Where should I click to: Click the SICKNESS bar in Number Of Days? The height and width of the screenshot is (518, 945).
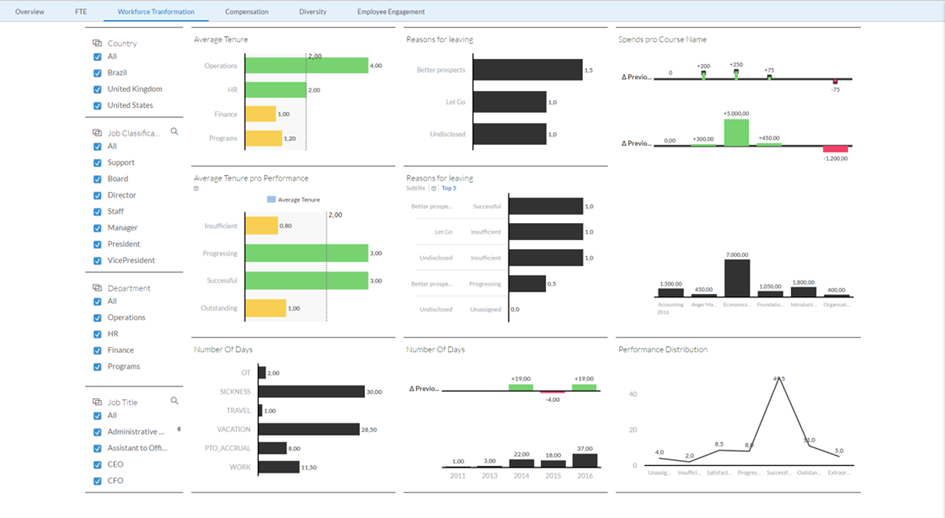click(310, 391)
